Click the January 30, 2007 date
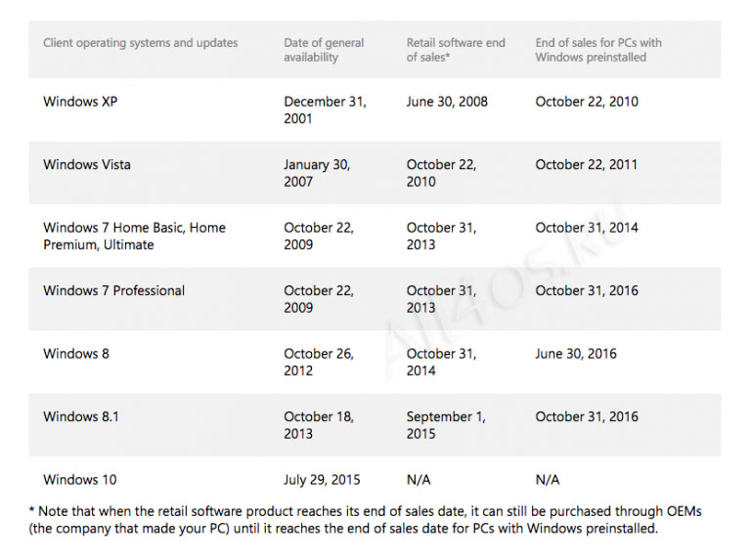 tap(317, 173)
